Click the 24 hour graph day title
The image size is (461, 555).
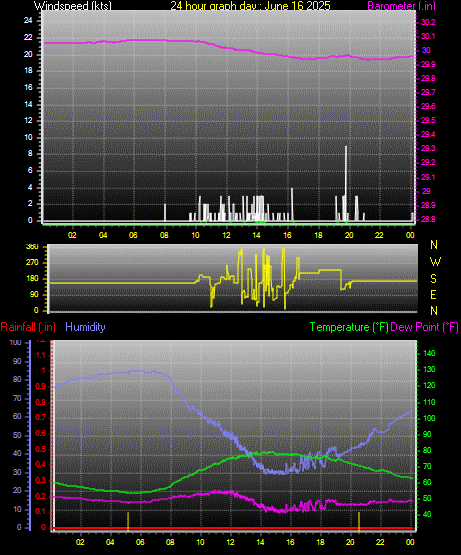pyautogui.click(x=250, y=5)
